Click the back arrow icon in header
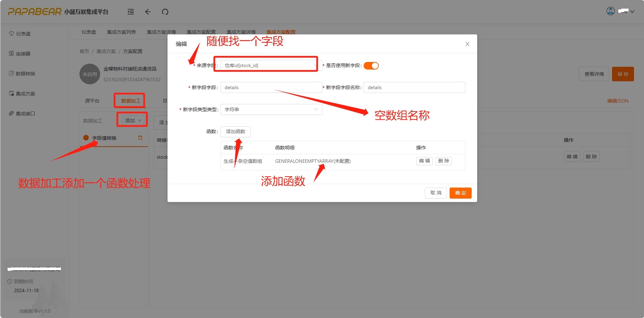 click(x=148, y=12)
